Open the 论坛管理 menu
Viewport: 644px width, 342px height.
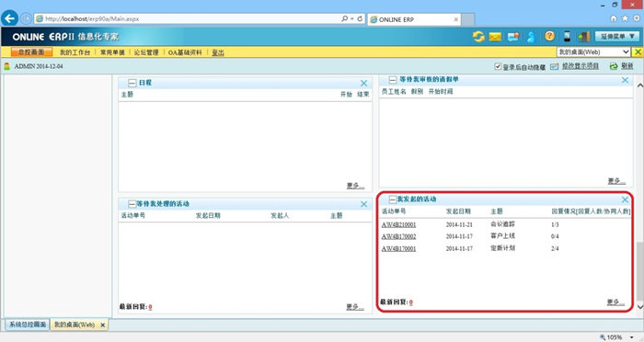click(146, 52)
